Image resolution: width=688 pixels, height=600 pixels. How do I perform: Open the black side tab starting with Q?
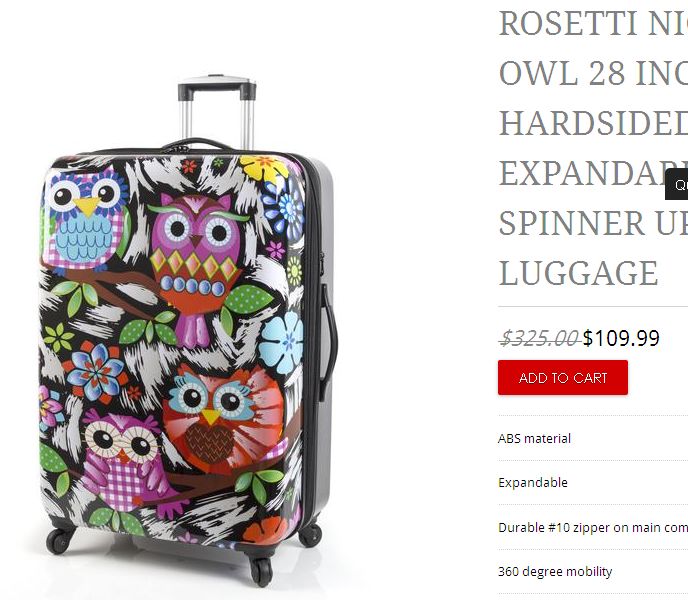pyautogui.click(x=677, y=184)
